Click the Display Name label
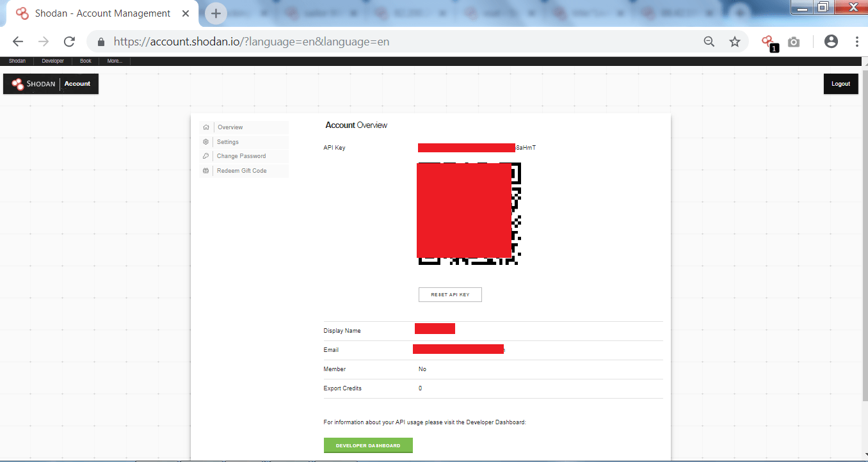This screenshot has height=462, width=868. coord(342,331)
